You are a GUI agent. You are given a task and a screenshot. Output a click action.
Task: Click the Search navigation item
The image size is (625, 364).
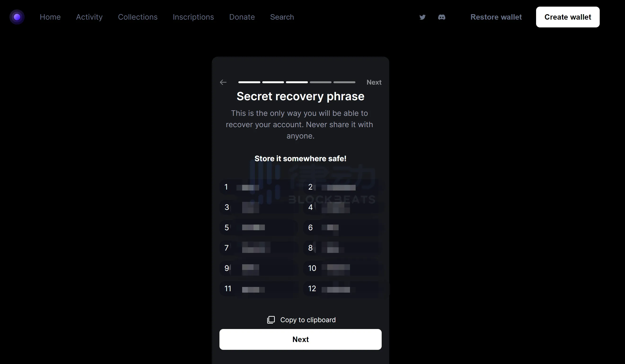click(x=282, y=17)
